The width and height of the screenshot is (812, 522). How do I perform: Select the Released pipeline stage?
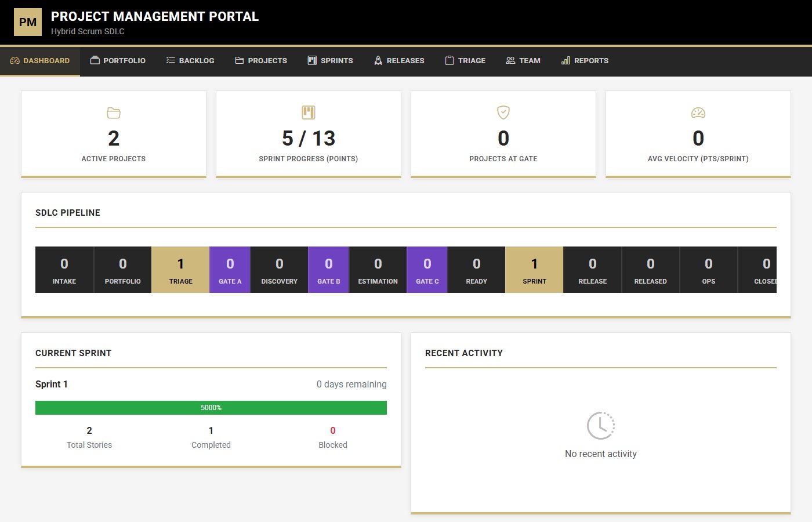point(650,270)
